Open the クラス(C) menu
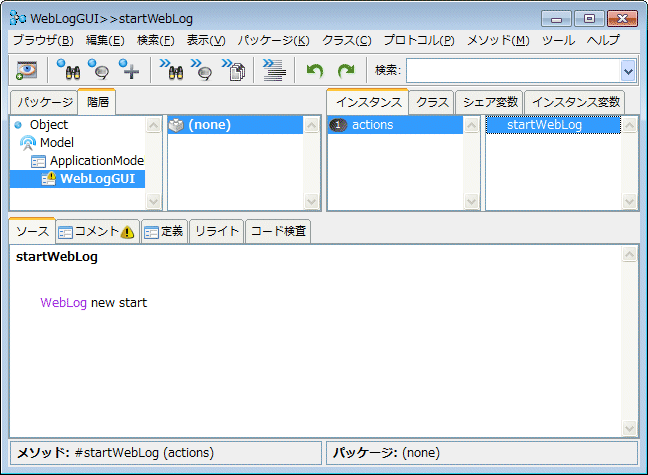 pyautogui.click(x=346, y=40)
